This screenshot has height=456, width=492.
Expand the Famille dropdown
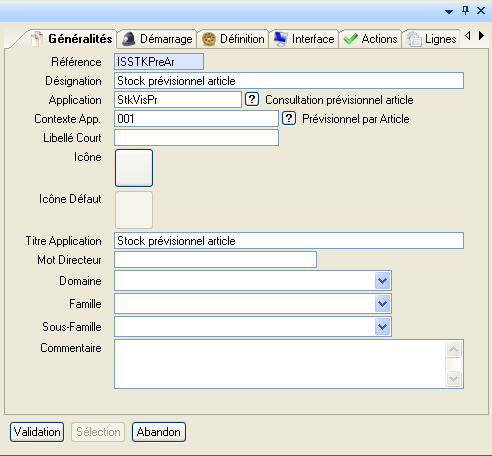[382, 304]
